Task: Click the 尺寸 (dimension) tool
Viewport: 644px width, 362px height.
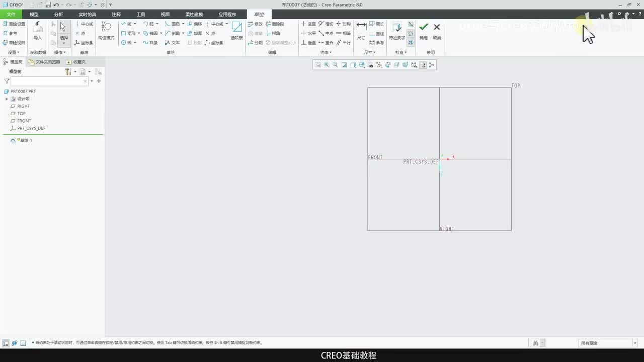Action: [x=361, y=31]
